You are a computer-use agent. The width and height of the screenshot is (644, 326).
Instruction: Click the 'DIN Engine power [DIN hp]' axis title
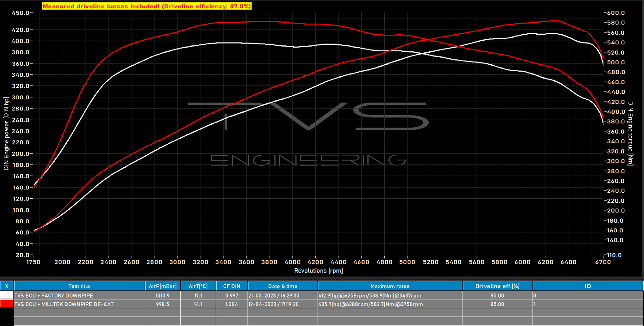point(6,134)
